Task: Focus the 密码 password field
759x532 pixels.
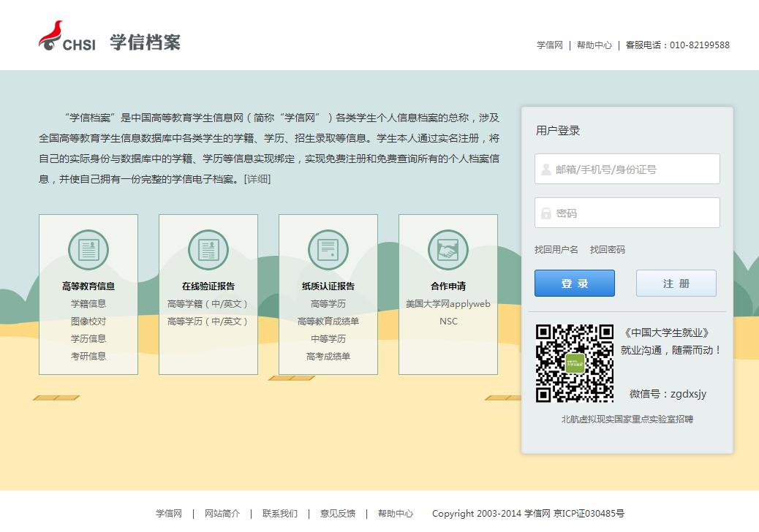Action: [x=627, y=213]
